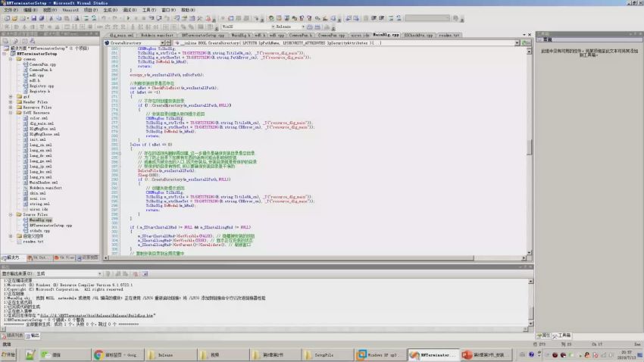Open Chrome from the taskbar
This screenshot has height=362, width=644.
(x=118, y=354)
